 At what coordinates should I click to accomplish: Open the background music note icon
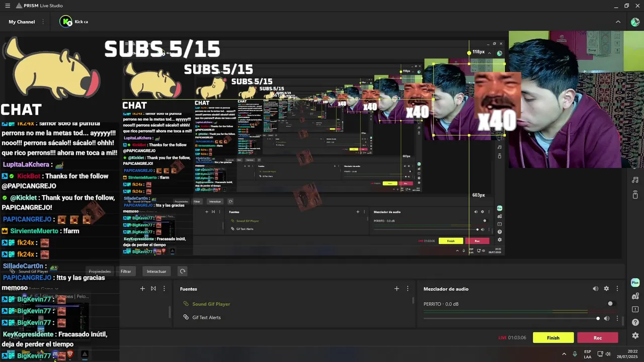point(635,180)
